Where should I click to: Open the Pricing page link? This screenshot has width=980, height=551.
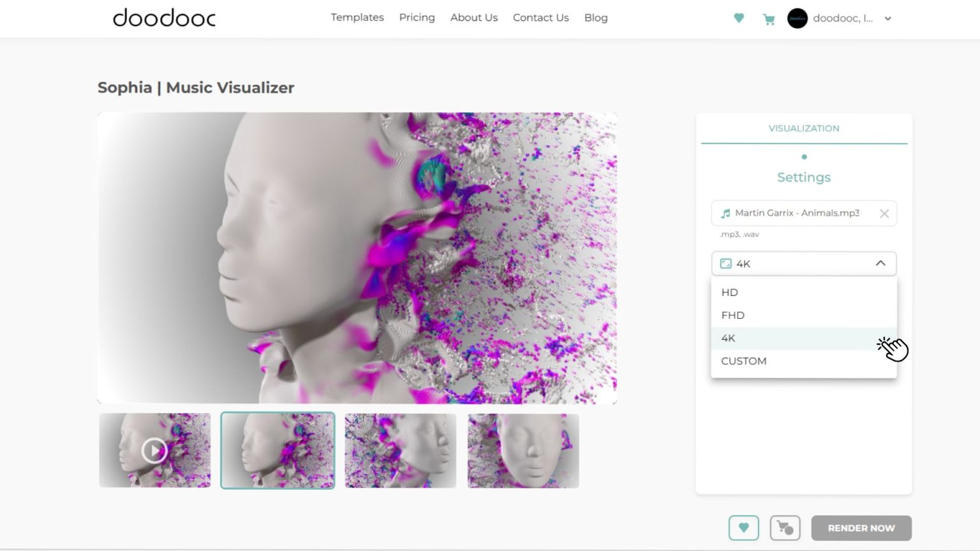tap(417, 17)
